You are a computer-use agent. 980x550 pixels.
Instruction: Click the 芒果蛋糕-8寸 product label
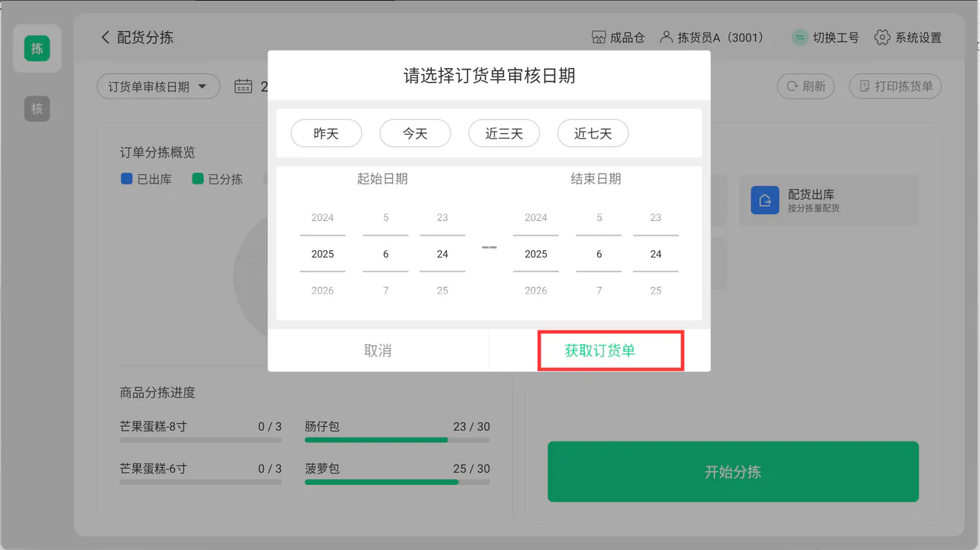tap(153, 426)
